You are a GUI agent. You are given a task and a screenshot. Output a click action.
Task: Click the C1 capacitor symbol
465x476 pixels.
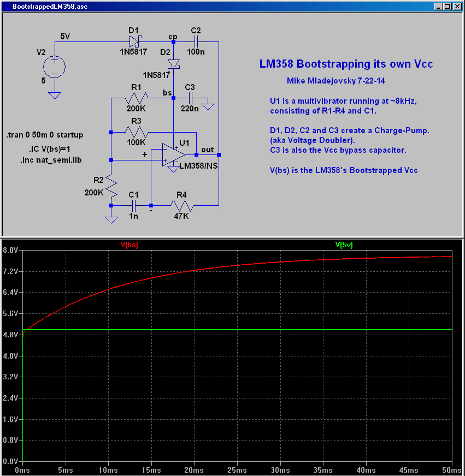point(134,205)
